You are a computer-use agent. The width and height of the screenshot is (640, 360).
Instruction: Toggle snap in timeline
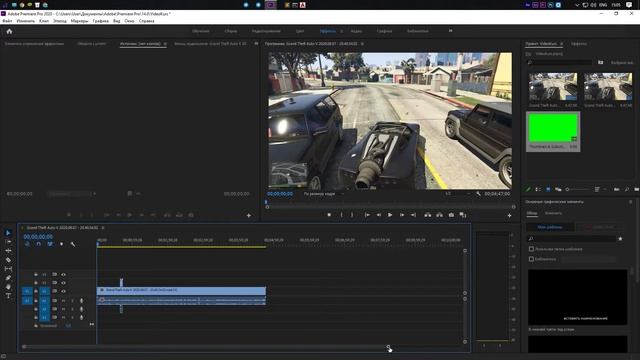click(x=38, y=244)
